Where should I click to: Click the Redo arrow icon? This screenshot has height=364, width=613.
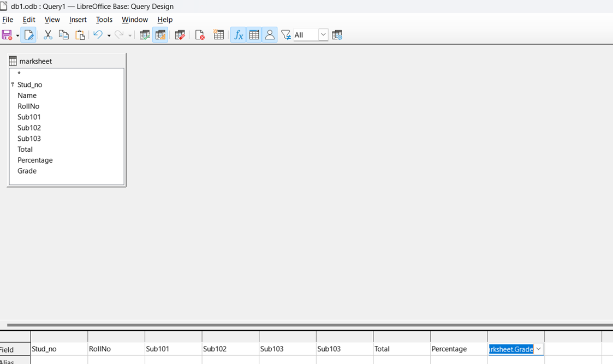(119, 35)
